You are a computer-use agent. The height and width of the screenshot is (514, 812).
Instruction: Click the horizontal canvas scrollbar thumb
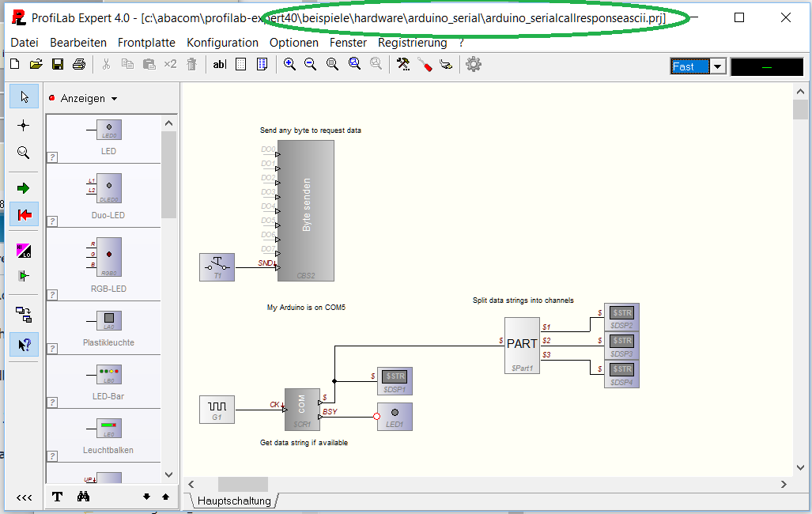tap(243, 485)
